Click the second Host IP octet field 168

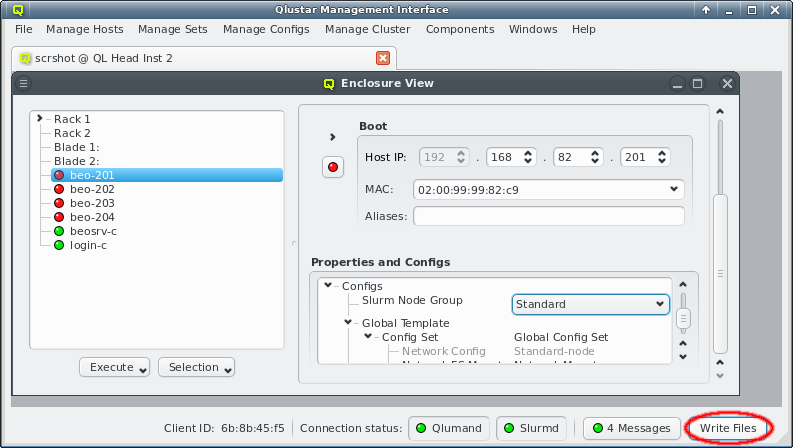(x=504, y=157)
